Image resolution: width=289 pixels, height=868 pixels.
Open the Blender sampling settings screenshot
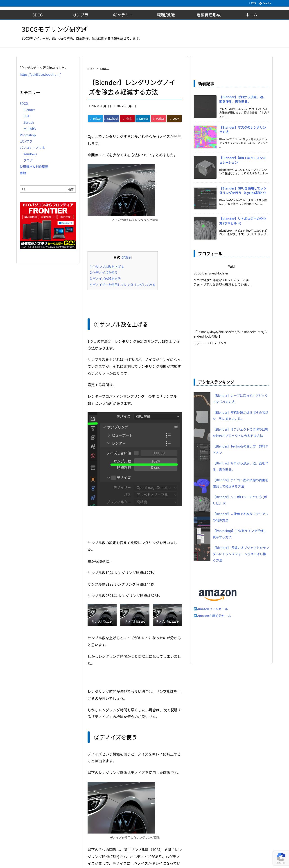(135, 459)
